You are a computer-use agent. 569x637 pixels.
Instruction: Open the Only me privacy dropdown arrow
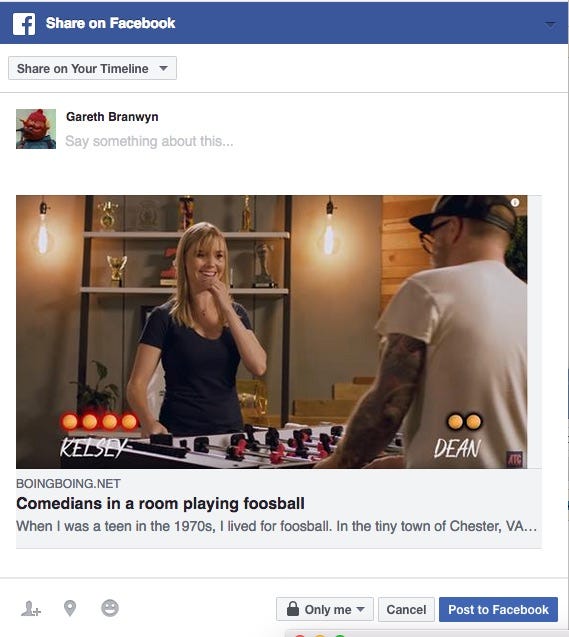pyautogui.click(x=360, y=609)
